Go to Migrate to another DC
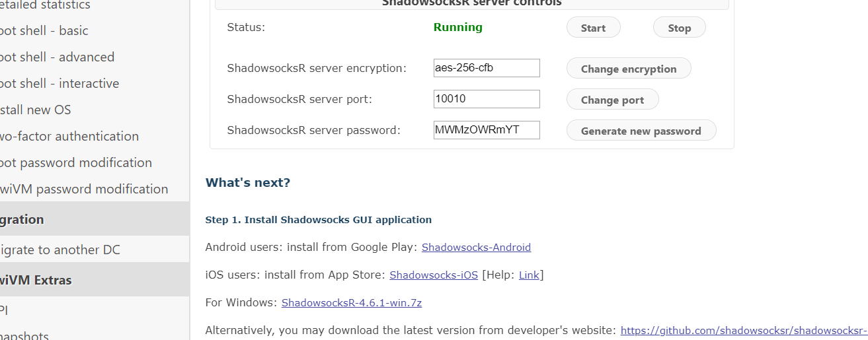This screenshot has height=340, width=868. tap(59, 250)
